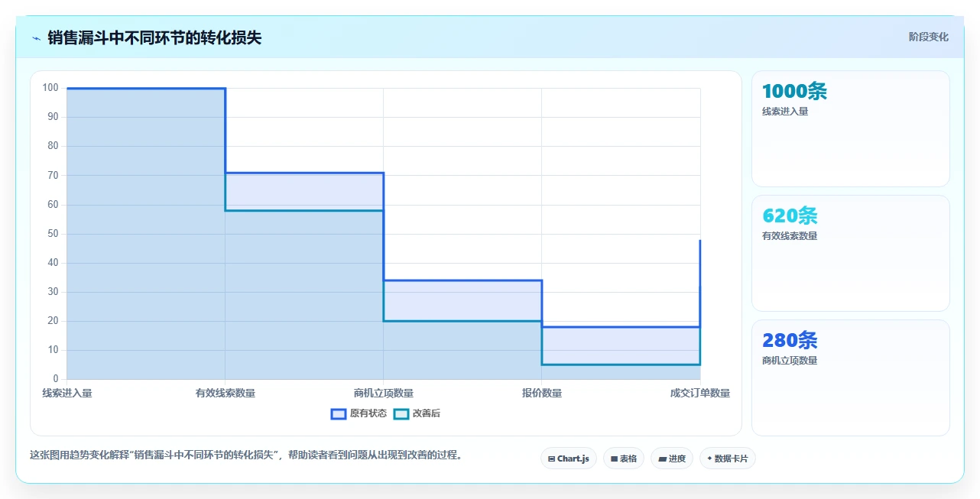The height and width of the screenshot is (499, 980).
Task: Select the 620条 有效线索数量 card
Action: (851, 254)
